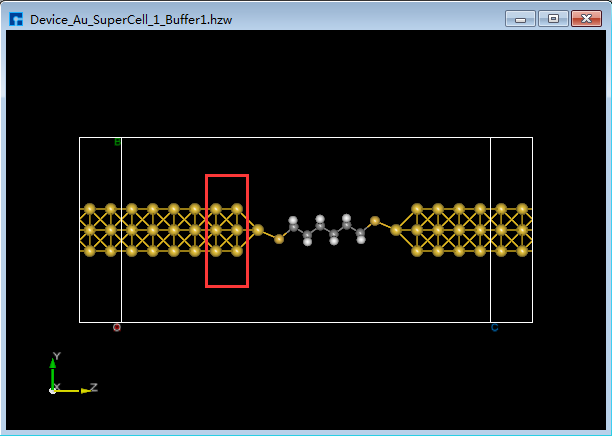The width and height of the screenshot is (612, 436).
Task: Click the Device_Au_SuperCell_1_Buffer1.hzw window title
Action: pos(132,18)
